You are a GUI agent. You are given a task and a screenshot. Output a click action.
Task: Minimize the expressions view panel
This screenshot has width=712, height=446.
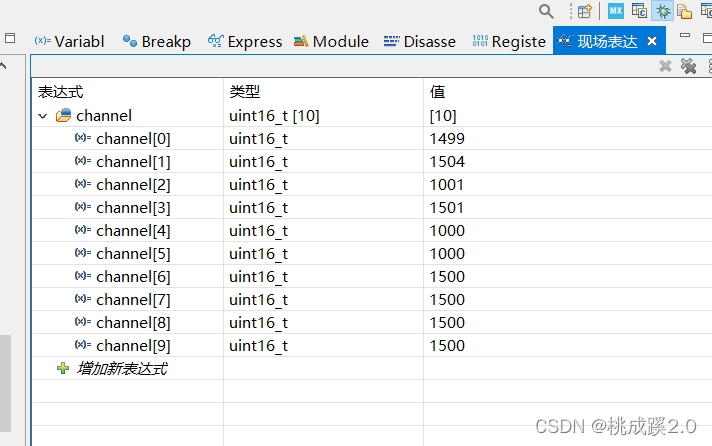point(685,37)
